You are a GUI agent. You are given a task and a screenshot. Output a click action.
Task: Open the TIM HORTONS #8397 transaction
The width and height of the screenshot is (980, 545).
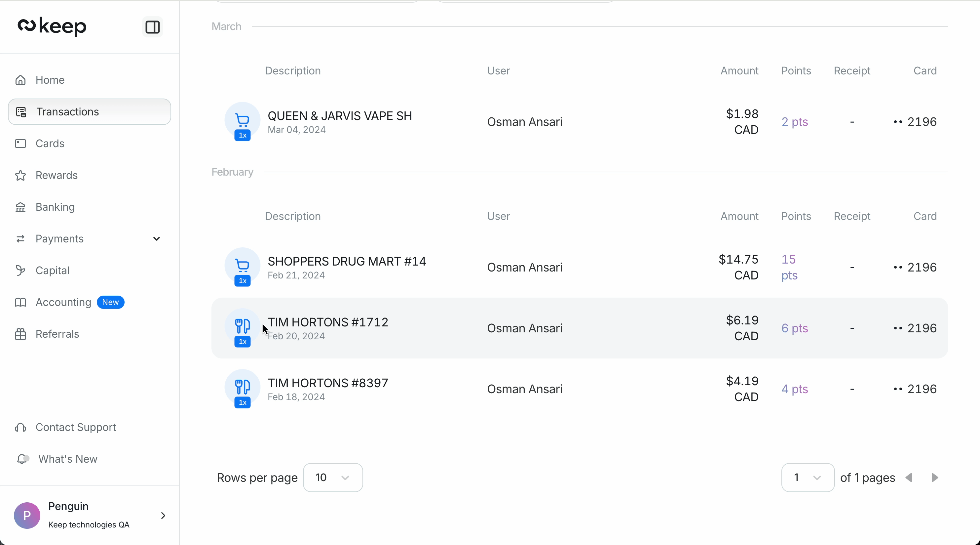tap(580, 389)
